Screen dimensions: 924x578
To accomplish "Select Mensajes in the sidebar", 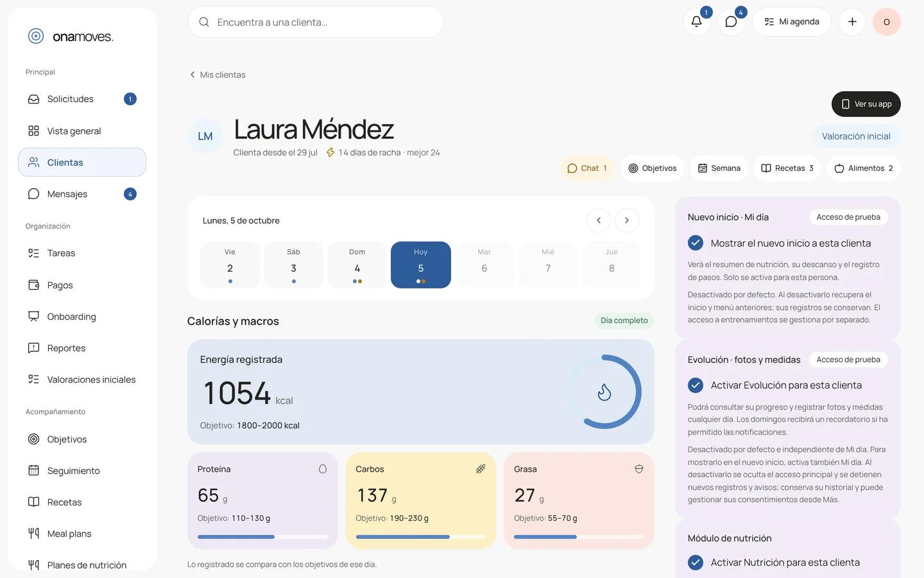I will click(x=82, y=194).
